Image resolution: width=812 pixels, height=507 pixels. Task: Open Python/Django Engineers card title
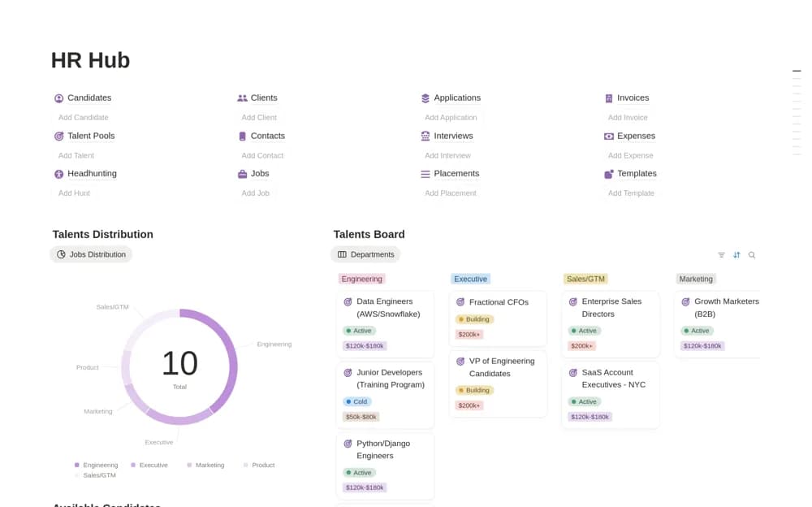pos(383,449)
